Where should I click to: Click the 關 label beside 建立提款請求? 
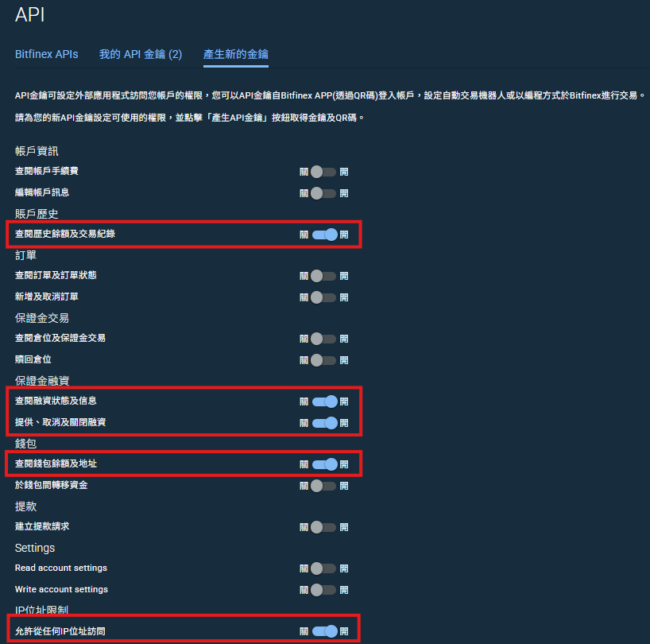pyautogui.click(x=304, y=526)
